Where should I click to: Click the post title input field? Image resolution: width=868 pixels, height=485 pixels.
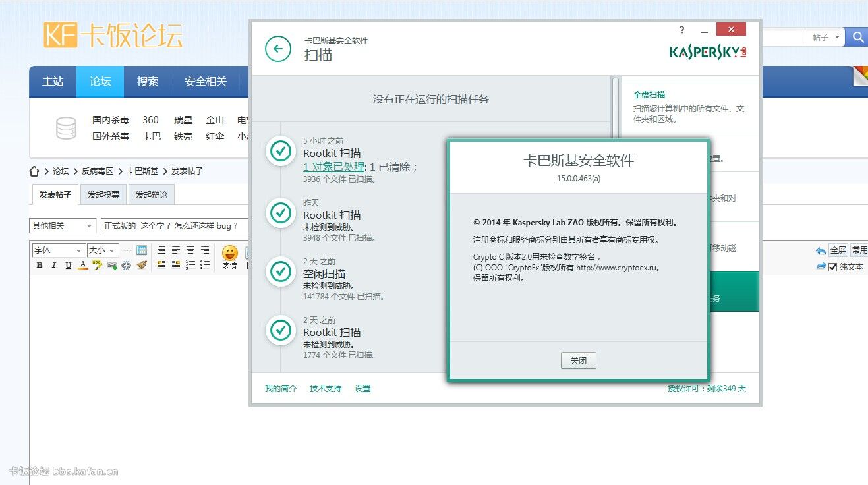click(175, 225)
